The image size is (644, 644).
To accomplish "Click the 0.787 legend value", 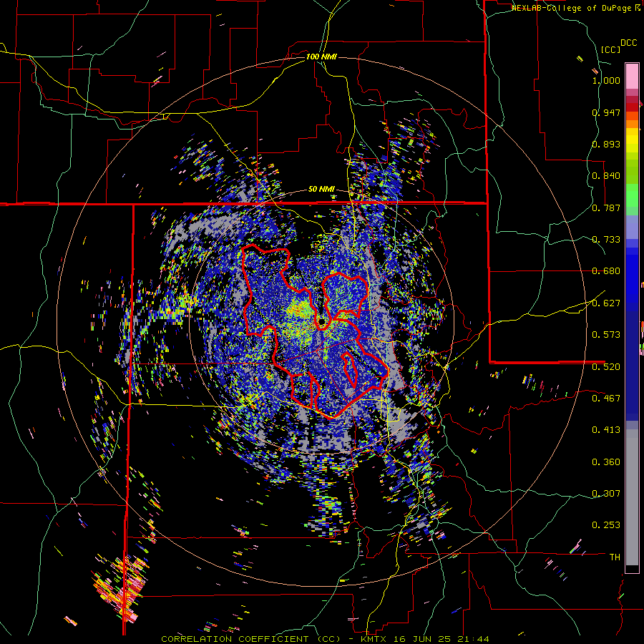I will [606, 208].
